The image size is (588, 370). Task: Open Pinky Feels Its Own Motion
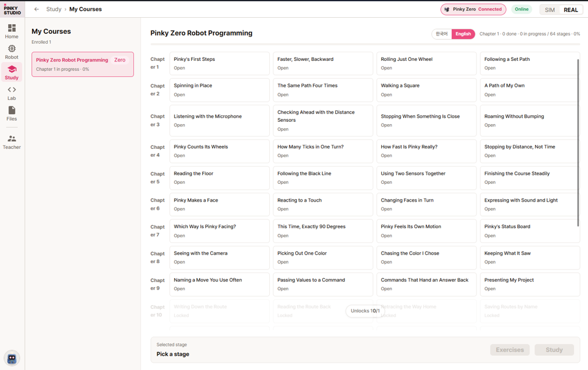coord(427,231)
